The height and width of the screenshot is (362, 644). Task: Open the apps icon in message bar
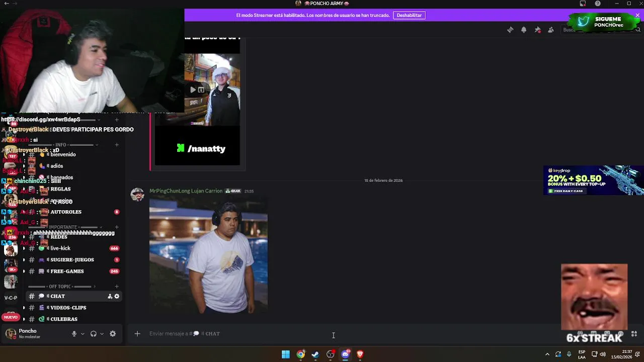634,333
